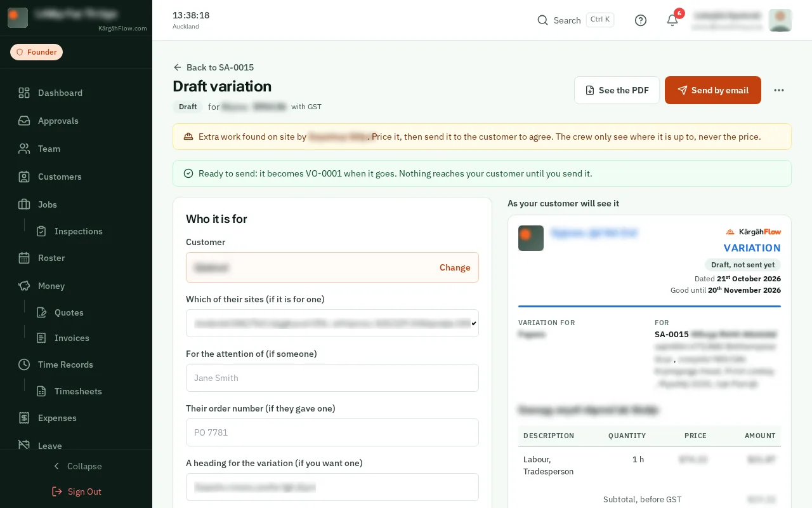Go back to SA-0015

[x=214, y=67]
